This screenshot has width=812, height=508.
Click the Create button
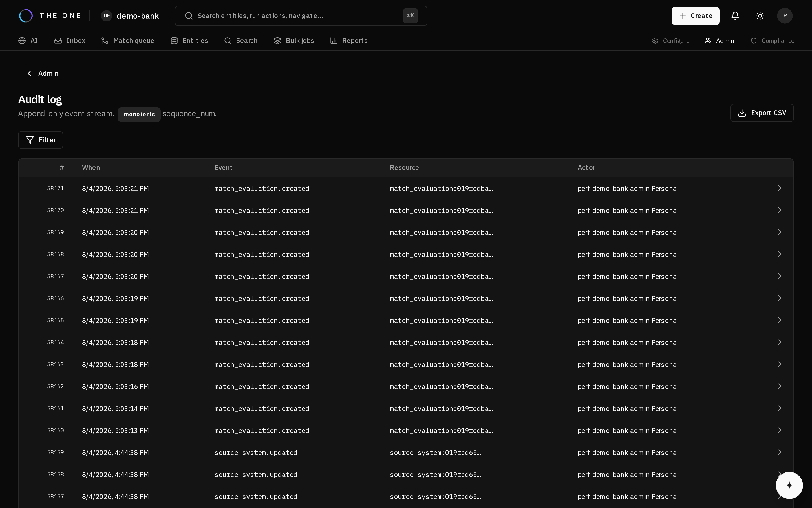pos(695,16)
